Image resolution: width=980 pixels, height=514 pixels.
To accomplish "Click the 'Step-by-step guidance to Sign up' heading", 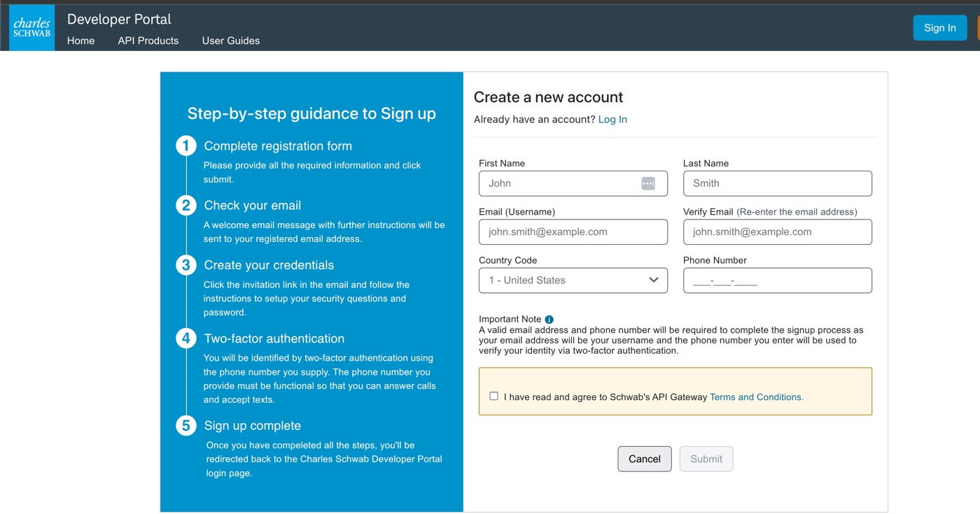I will pos(311,113).
